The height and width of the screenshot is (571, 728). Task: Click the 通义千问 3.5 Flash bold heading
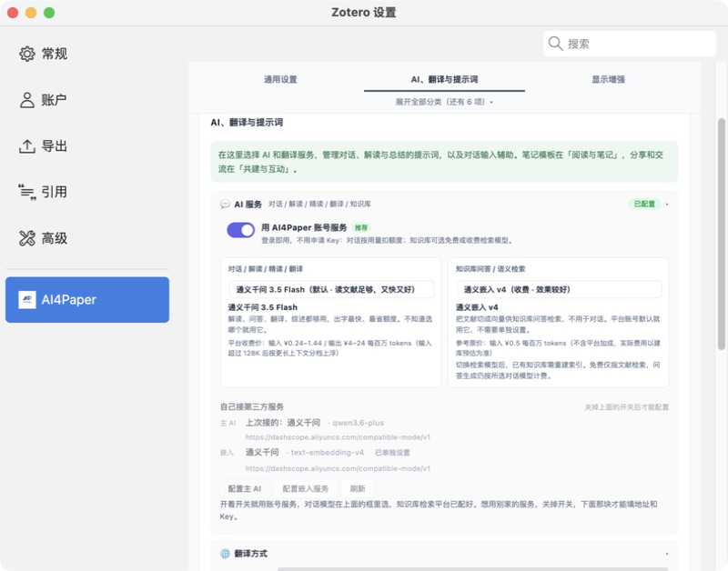(x=262, y=307)
